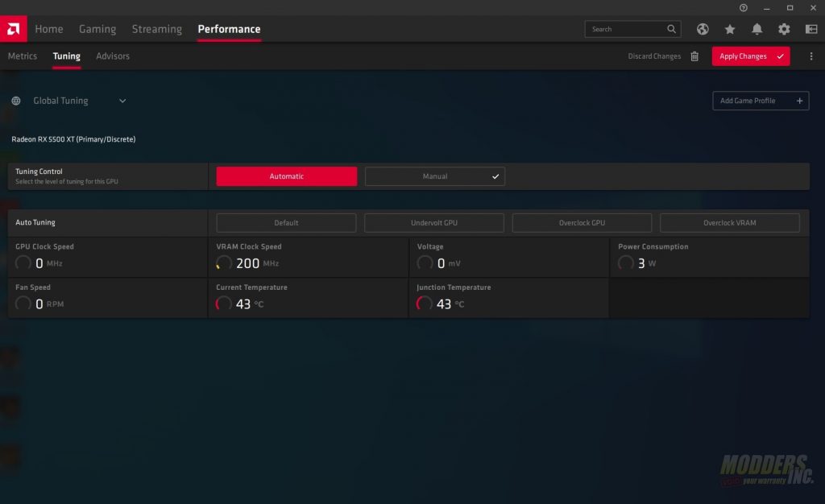Choose Undervolt GPU auto tuning
Viewport: 825px width, 504px height.
point(434,223)
